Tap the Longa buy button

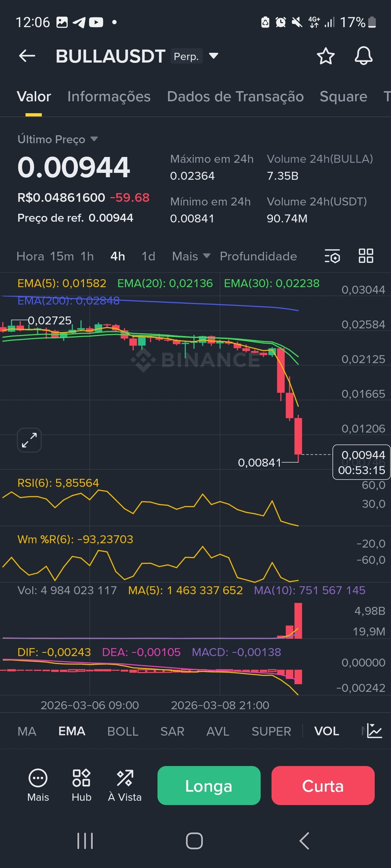[209, 786]
